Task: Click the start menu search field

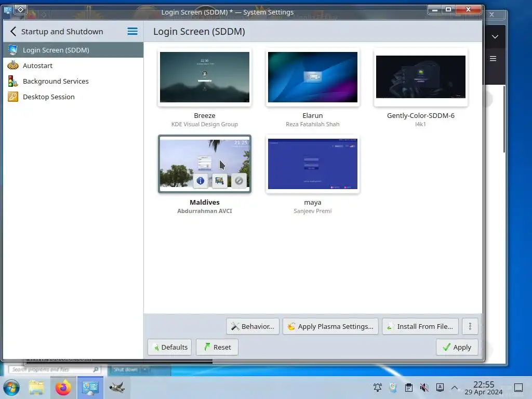Action: click(x=54, y=369)
